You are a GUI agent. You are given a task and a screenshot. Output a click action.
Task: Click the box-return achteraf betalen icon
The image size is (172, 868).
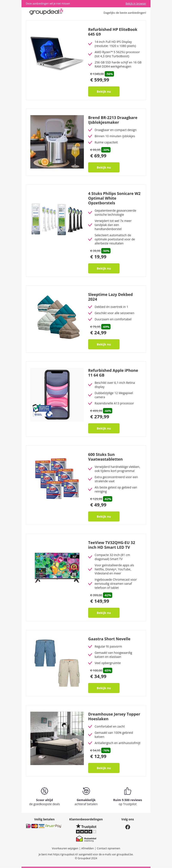[86, 791]
